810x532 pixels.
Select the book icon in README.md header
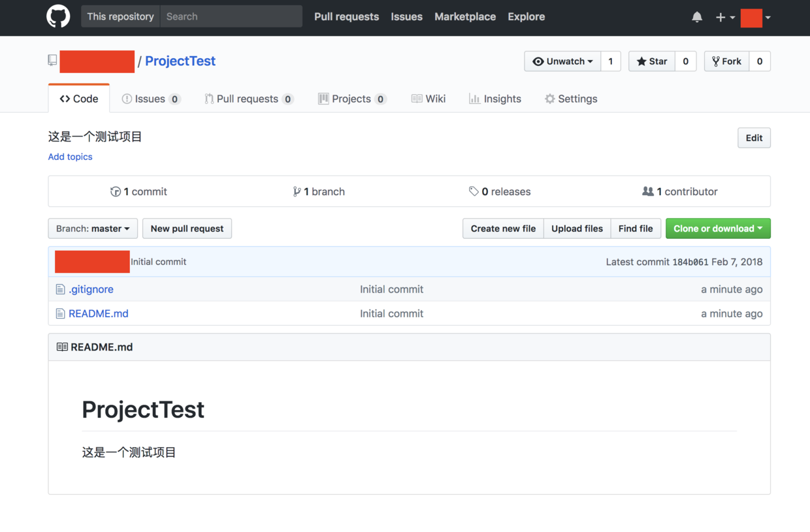tap(62, 347)
